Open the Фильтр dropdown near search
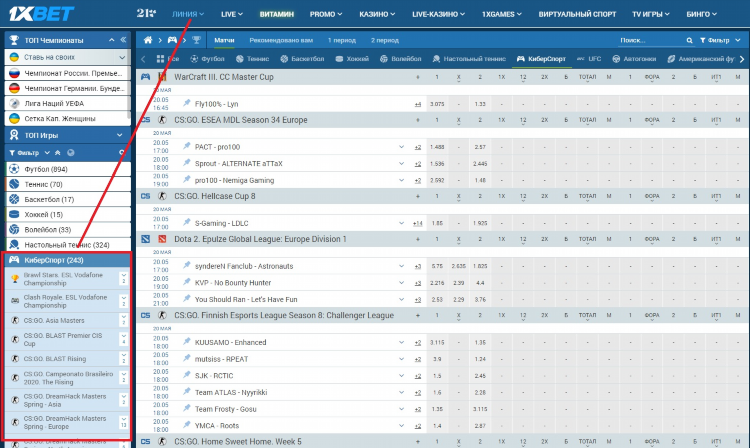This screenshot has width=750, height=448. click(718, 41)
